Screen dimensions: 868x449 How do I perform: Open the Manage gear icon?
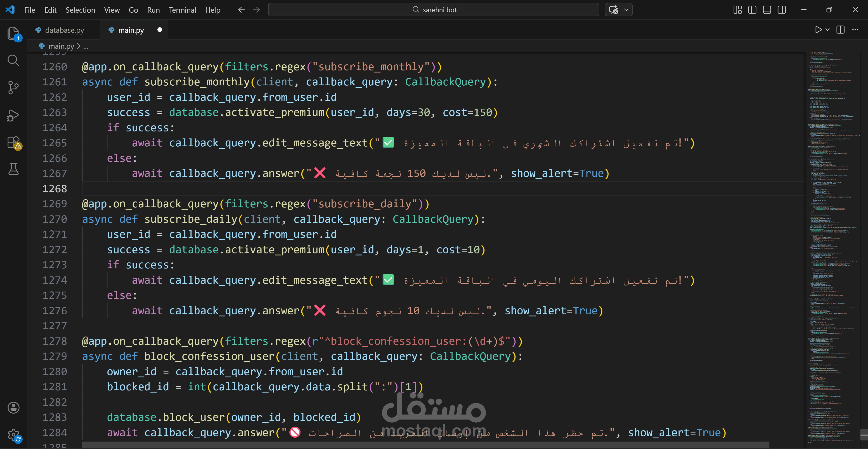[14, 435]
